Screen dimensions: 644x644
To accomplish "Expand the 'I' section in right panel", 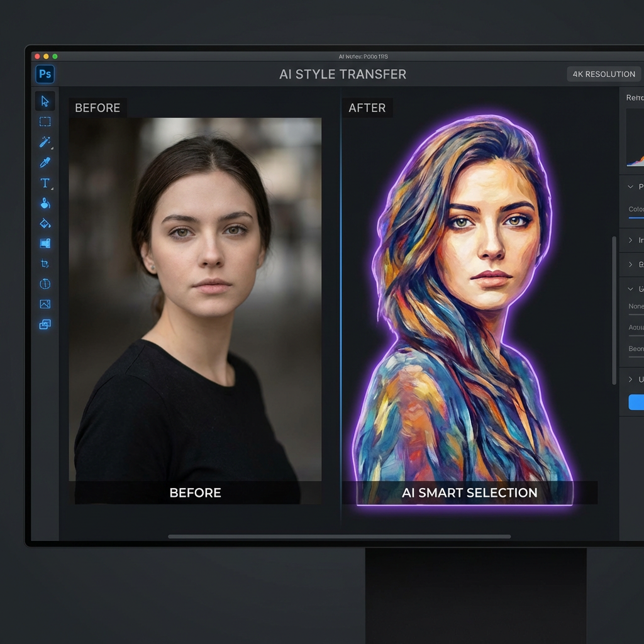I will (630, 240).
